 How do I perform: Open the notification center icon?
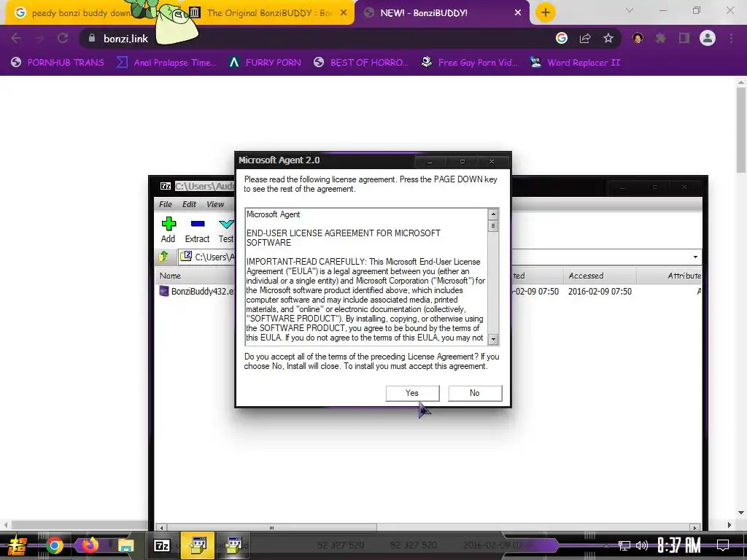(x=723, y=545)
